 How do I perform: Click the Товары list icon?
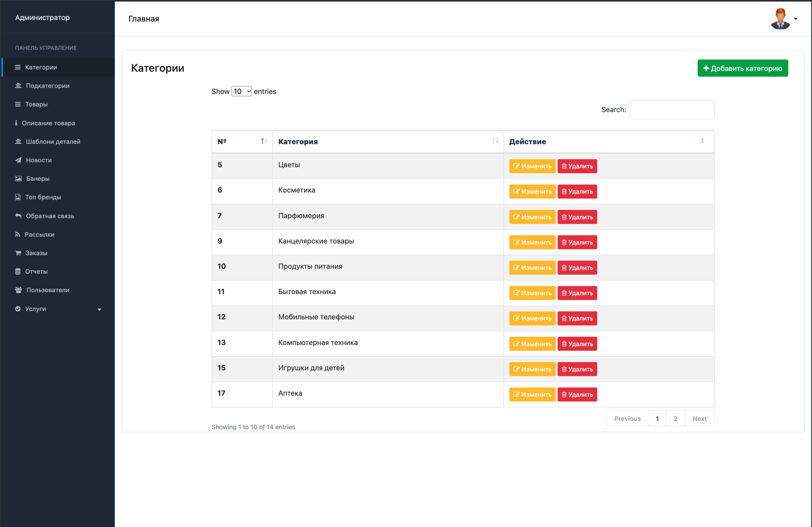coord(18,104)
